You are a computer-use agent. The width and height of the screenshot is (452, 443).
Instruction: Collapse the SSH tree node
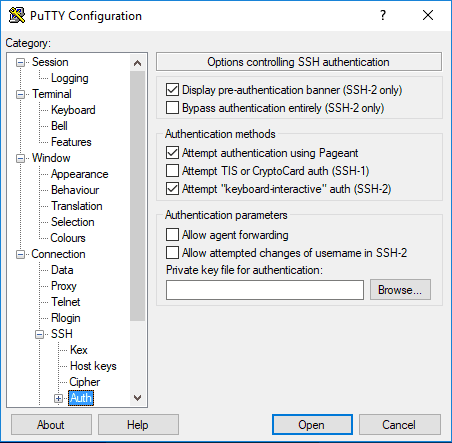click(39, 334)
